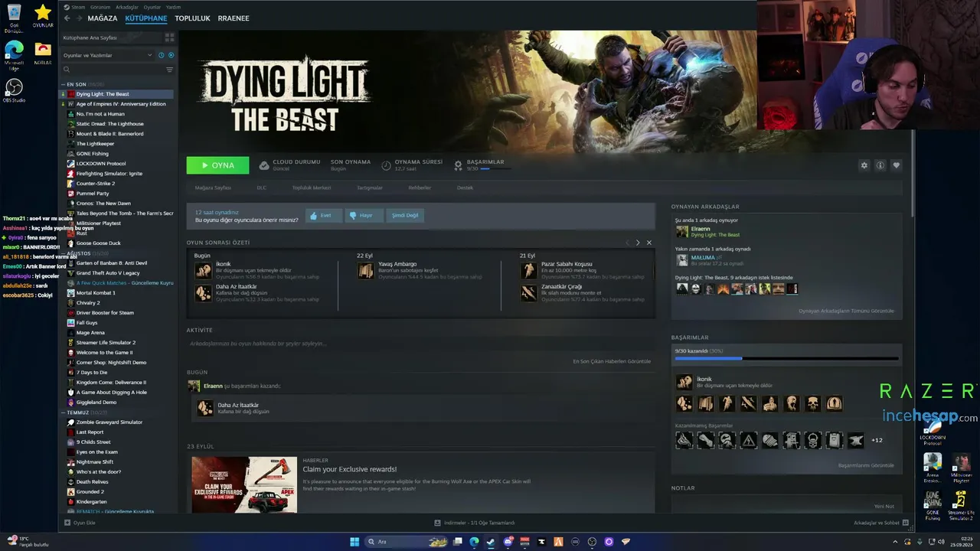
Task: Open friend MALUMA's avatar
Action: [x=681, y=260]
